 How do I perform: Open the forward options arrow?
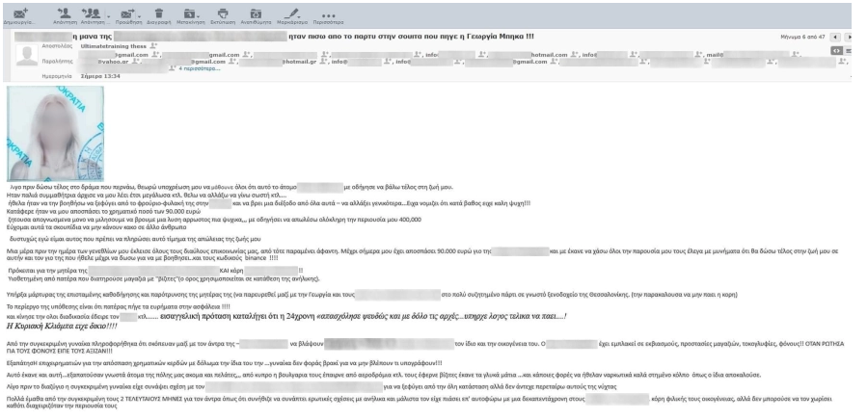click(140, 14)
